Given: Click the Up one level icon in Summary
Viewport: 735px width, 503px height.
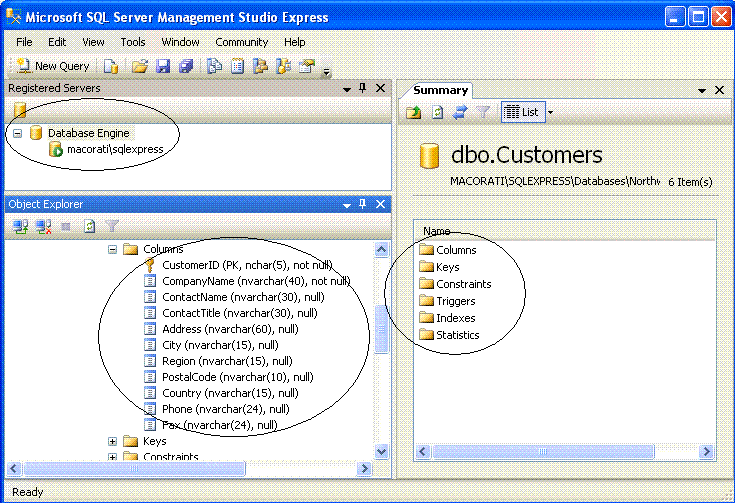Looking at the screenshot, I should point(414,113).
